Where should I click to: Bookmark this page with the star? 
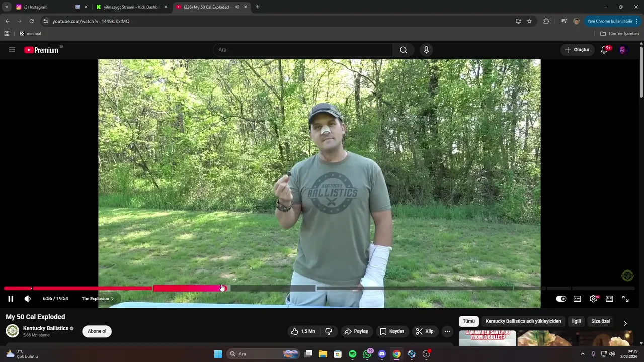(x=529, y=21)
